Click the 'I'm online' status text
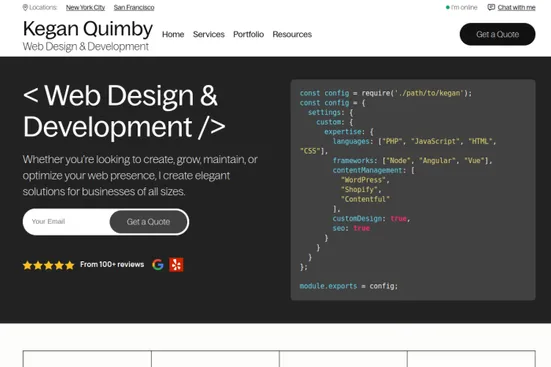Image resolution: width=551 pixels, height=367 pixels. 464,7
